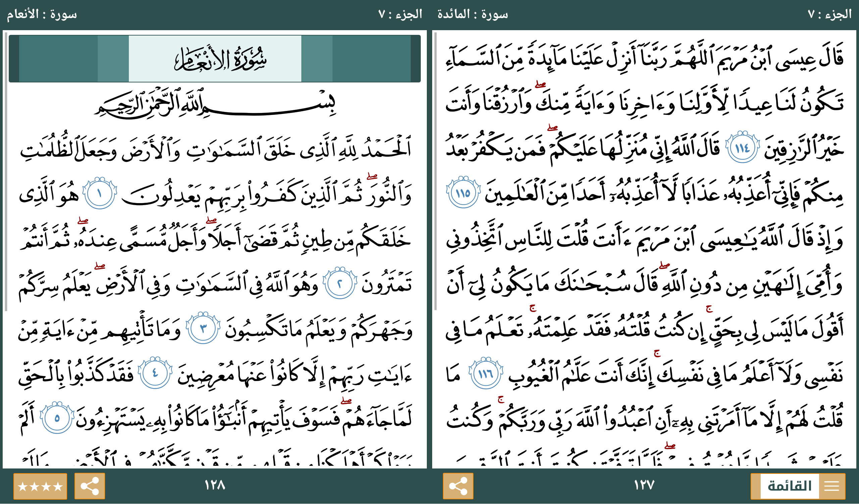The image size is (859, 504).
Task: Click the سورة : الأنعام header label
Action: [42, 14]
